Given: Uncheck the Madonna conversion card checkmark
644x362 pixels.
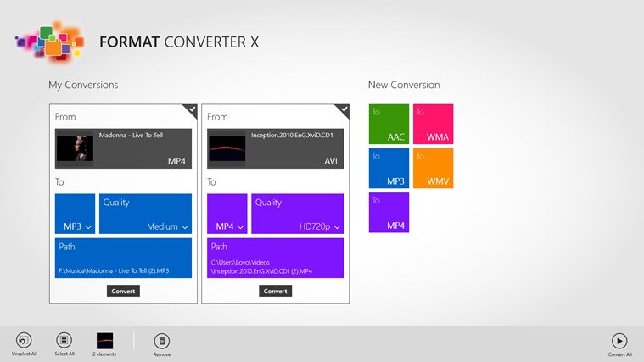Looking at the screenshot, I should 191,109.
